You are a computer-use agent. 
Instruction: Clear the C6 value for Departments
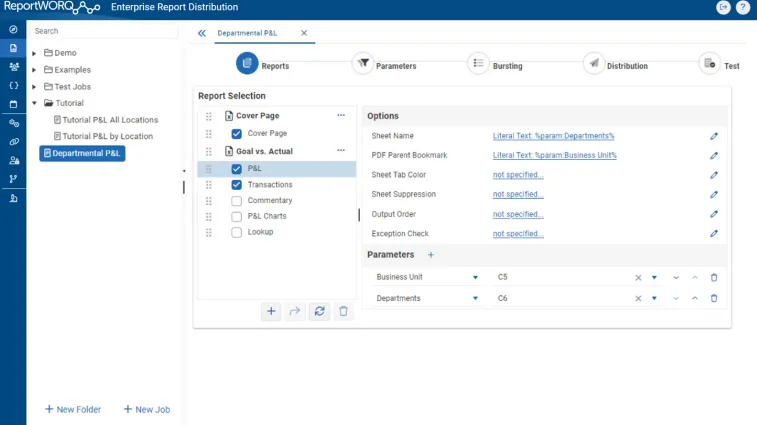(638, 298)
